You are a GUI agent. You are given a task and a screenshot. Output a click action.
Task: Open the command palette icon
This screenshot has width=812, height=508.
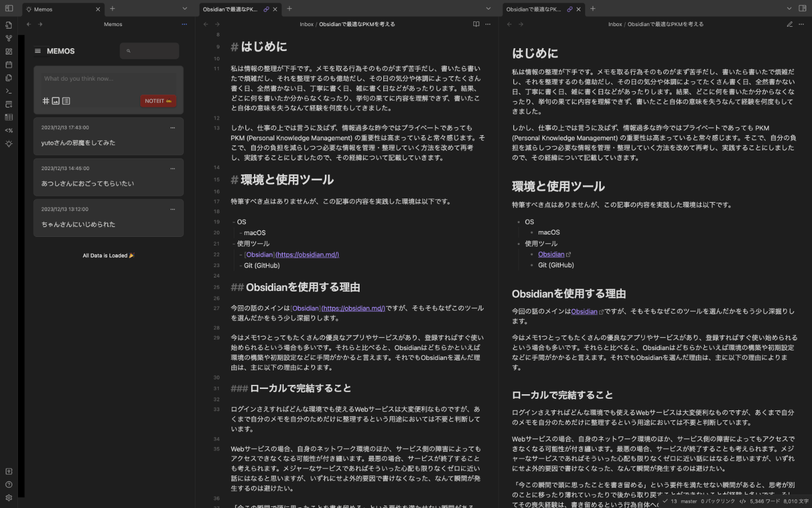[x=9, y=91]
